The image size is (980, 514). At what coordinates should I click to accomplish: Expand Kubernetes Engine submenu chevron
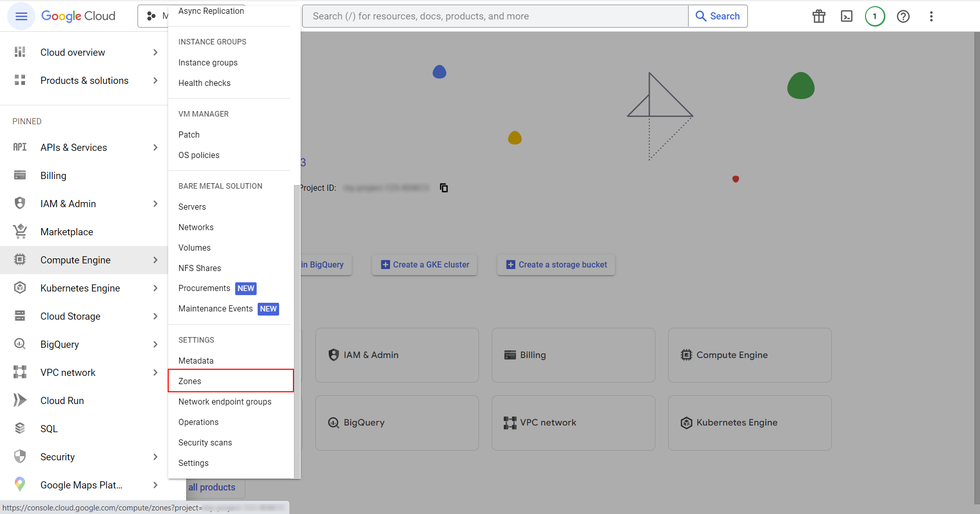click(155, 288)
